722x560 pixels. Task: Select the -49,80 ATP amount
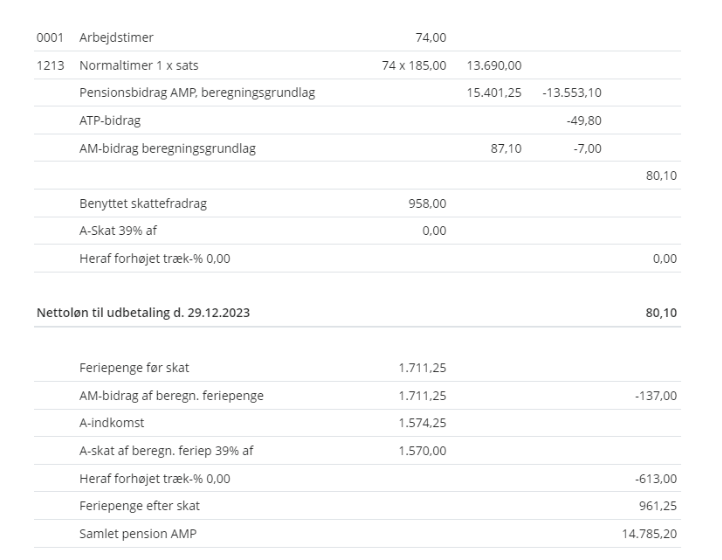point(583,121)
